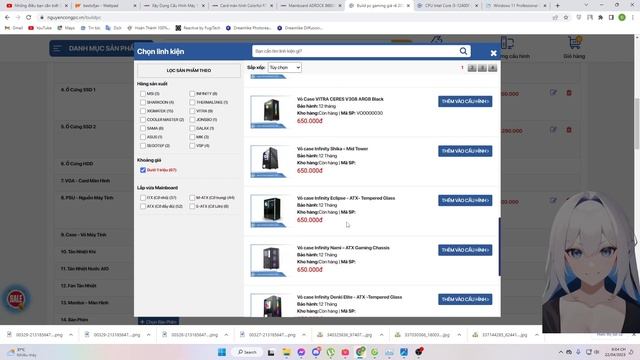Open the Maps bookmark

(x=66, y=28)
